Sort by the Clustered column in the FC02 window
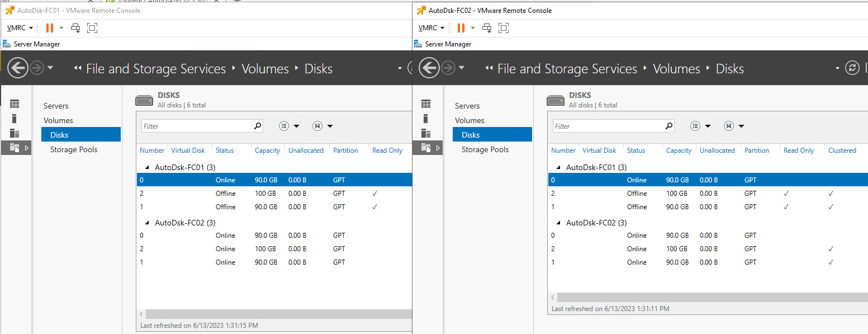The image size is (868, 334). (x=842, y=150)
